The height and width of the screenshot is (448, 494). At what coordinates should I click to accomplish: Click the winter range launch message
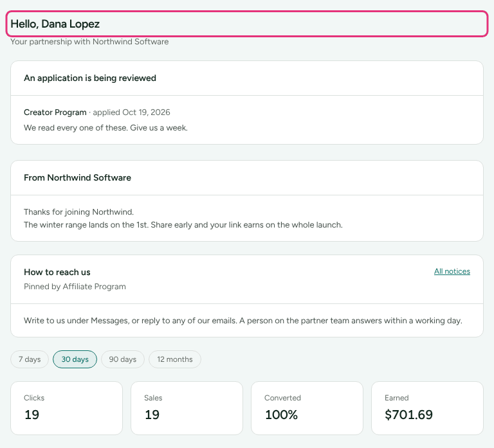pyautogui.click(x=183, y=225)
